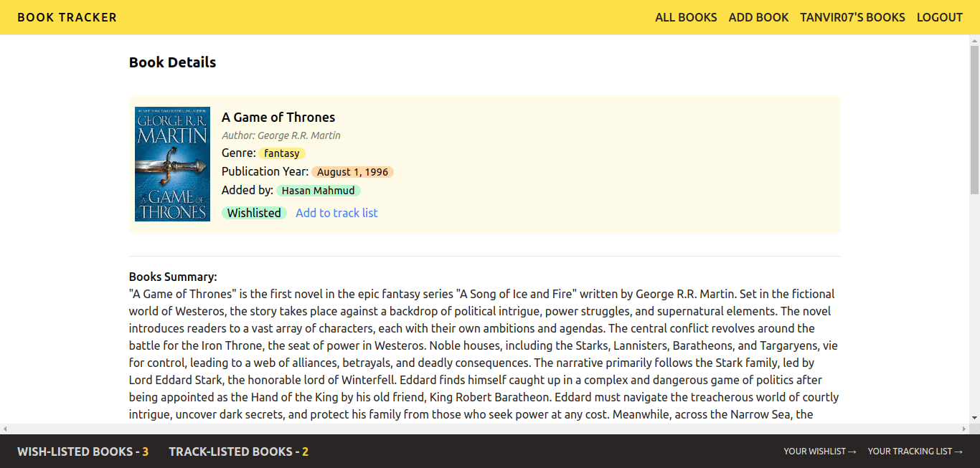Click the WISH-LISTED BOOKS counter in footer

coord(83,452)
